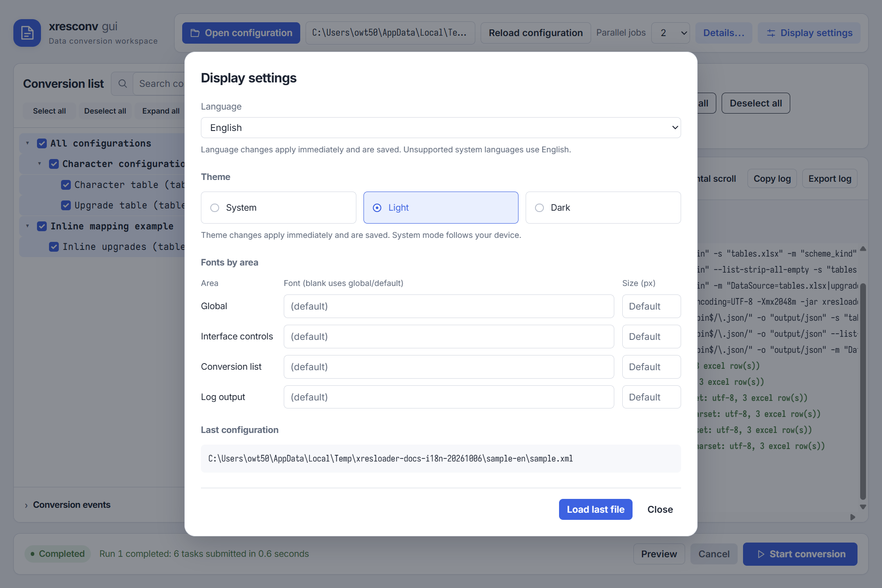Click the search magnifier icon
882x588 pixels.
(x=122, y=84)
